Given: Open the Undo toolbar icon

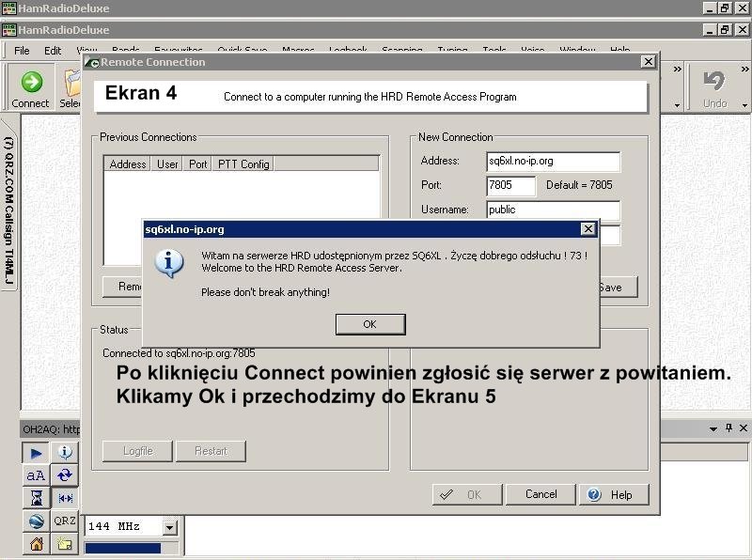Looking at the screenshot, I should (x=714, y=82).
